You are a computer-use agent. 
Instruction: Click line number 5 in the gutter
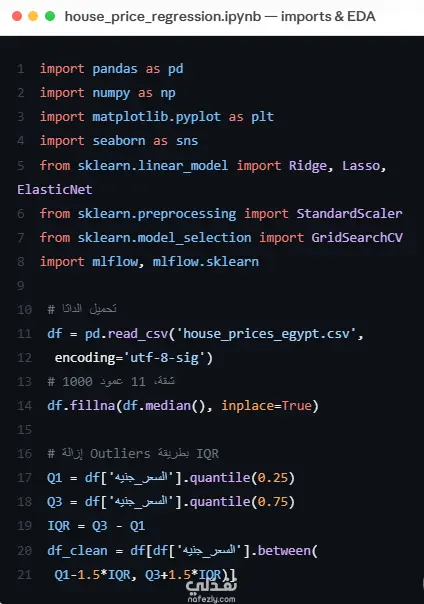[21, 166]
